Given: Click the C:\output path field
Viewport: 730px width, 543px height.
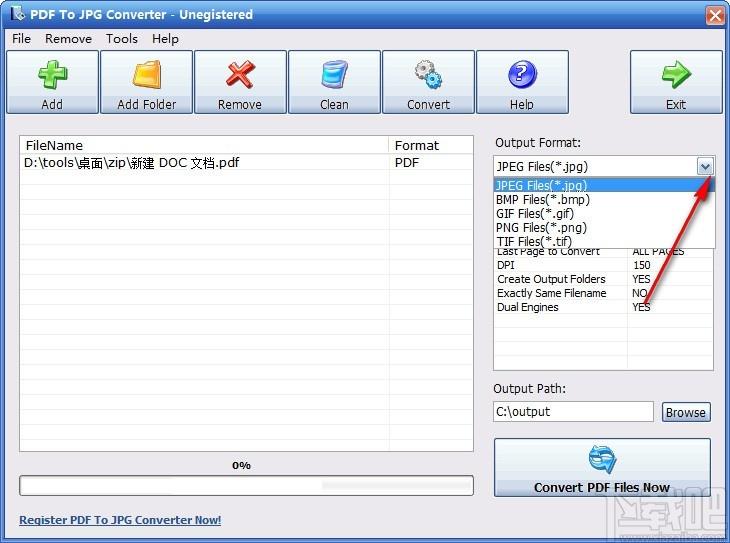Looking at the screenshot, I should coord(573,412).
